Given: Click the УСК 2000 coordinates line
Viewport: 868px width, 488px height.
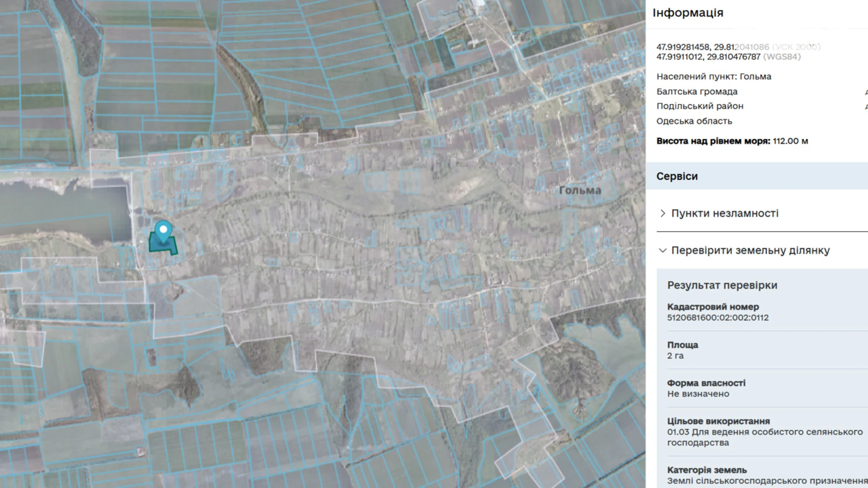Looking at the screenshot, I should 738,47.
